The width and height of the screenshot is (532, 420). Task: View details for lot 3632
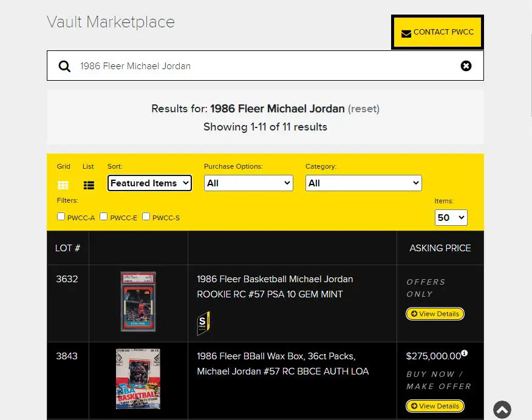[435, 314]
